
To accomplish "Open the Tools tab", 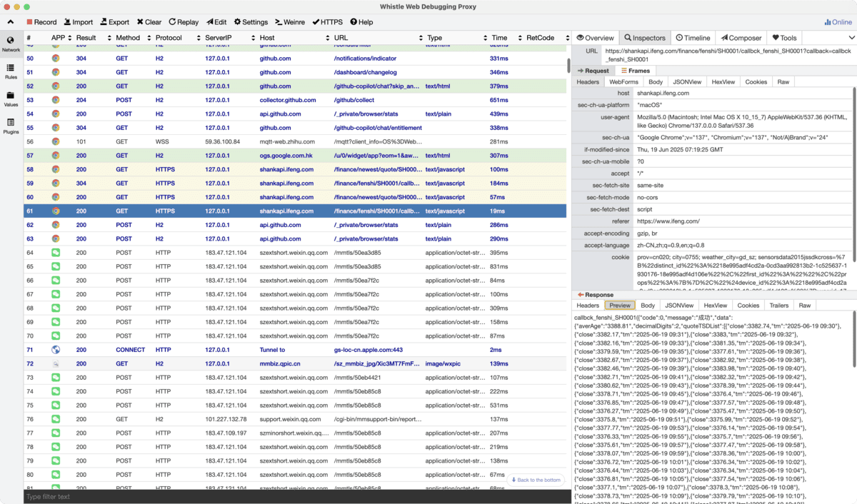I will 784,38.
